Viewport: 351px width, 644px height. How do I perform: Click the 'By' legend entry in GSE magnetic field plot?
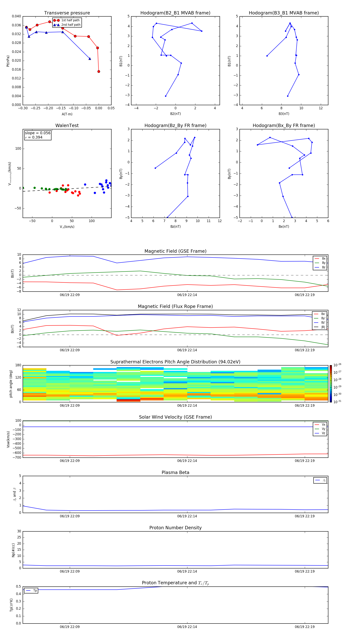[320, 263]
